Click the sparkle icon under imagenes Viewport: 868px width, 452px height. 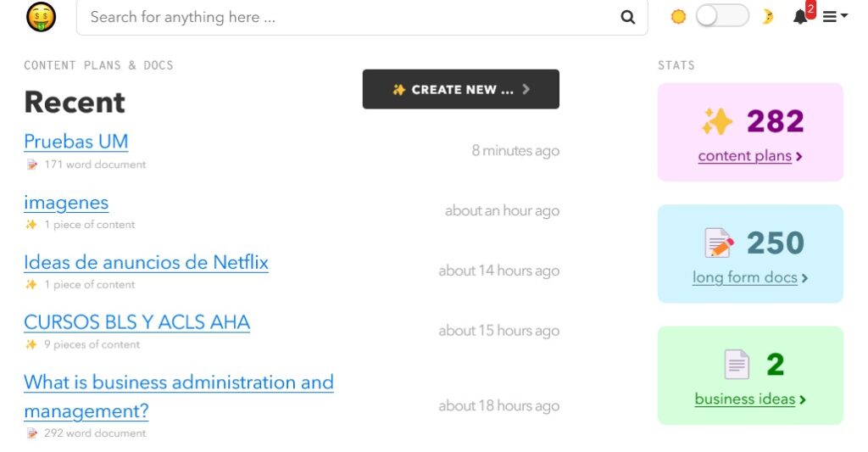(31, 225)
